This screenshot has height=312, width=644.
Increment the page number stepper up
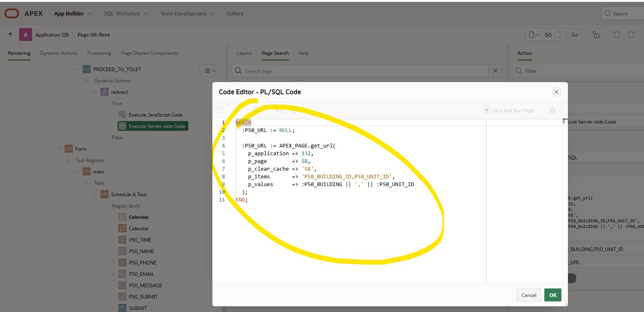(x=559, y=32)
